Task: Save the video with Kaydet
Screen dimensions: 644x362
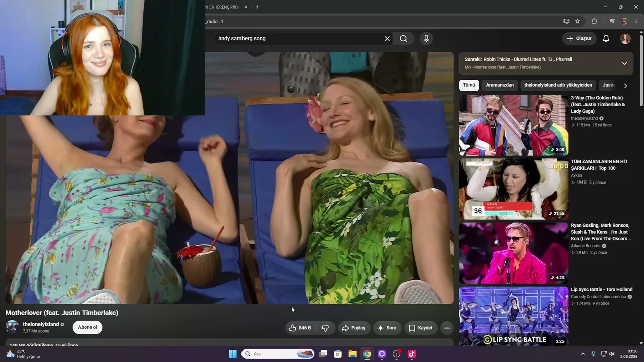Action: click(420, 328)
